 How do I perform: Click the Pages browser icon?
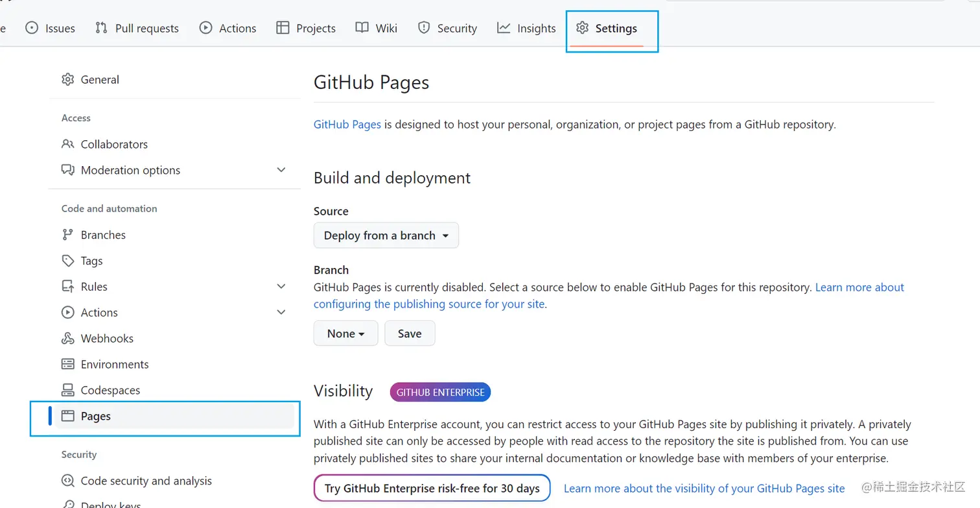coord(67,416)
